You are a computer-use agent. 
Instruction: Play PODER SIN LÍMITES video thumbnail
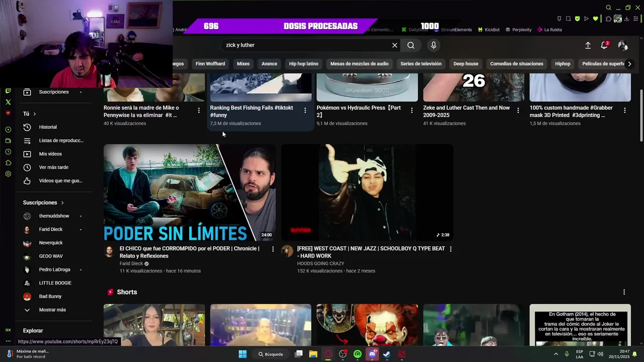click(190, 192)
